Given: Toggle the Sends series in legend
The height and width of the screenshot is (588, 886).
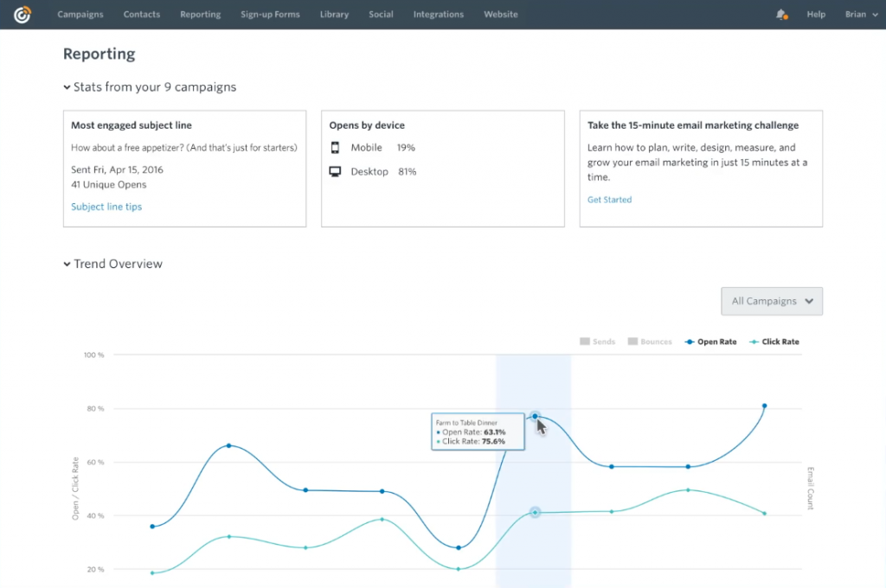Looking at the screenshot, I should (598, 342).
